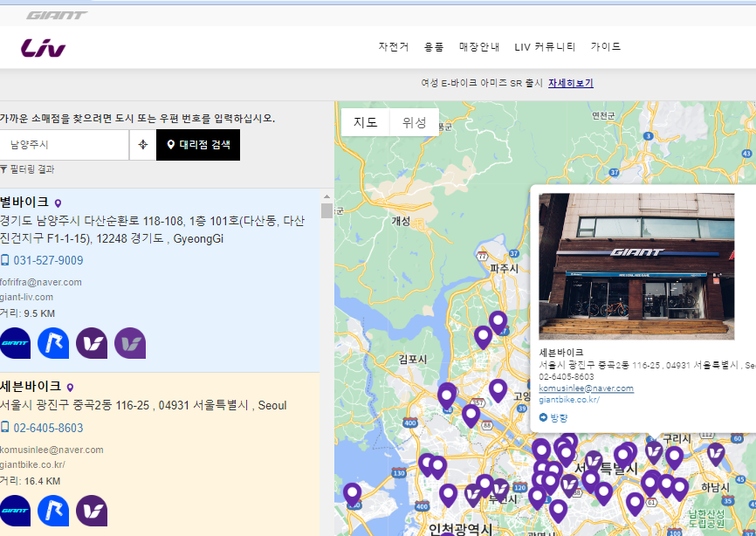Click Liv marker above 하남시 label
756x536 pixels.
click(x=716, y=454)
